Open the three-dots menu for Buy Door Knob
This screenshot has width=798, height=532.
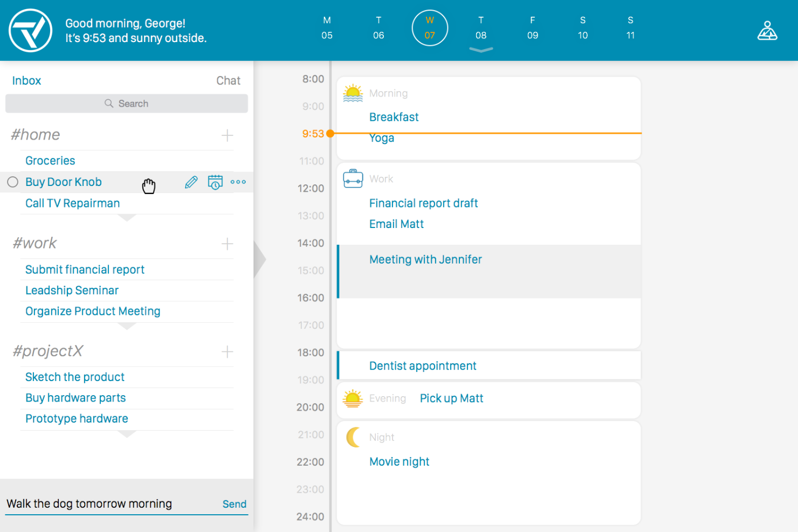(x=238, y=182)
